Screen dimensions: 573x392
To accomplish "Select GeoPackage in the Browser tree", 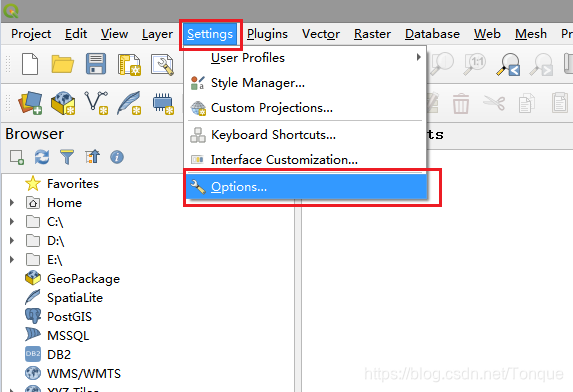I will 83,279.
